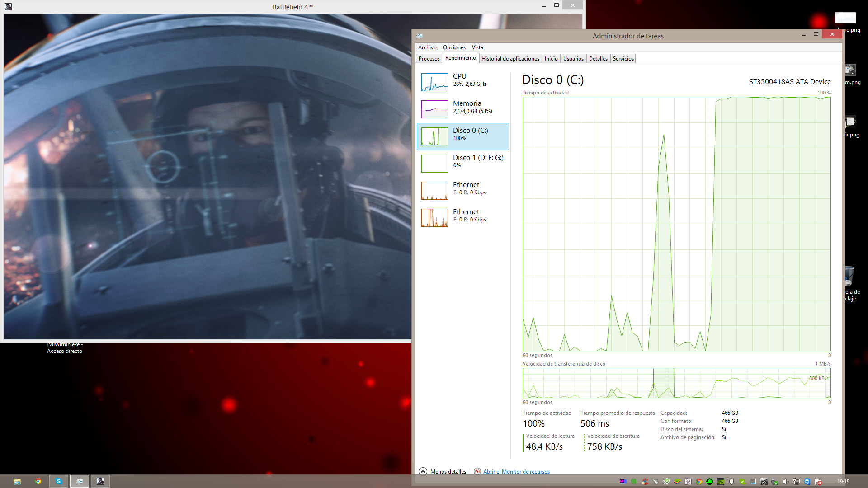Open File Explorer from the taskbar
The image size is (868, 488).
tap(17, 481)
